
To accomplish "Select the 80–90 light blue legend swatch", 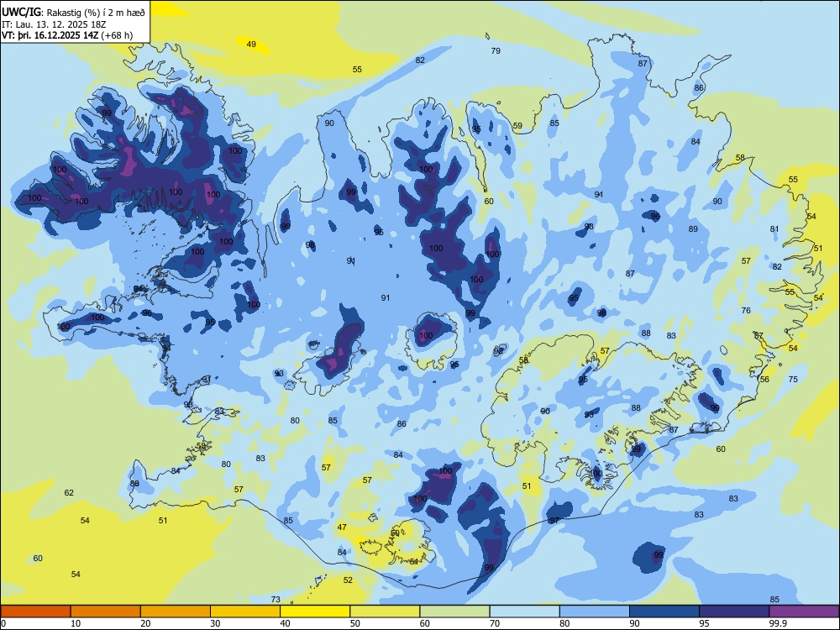I will click(x=595, y=612).
